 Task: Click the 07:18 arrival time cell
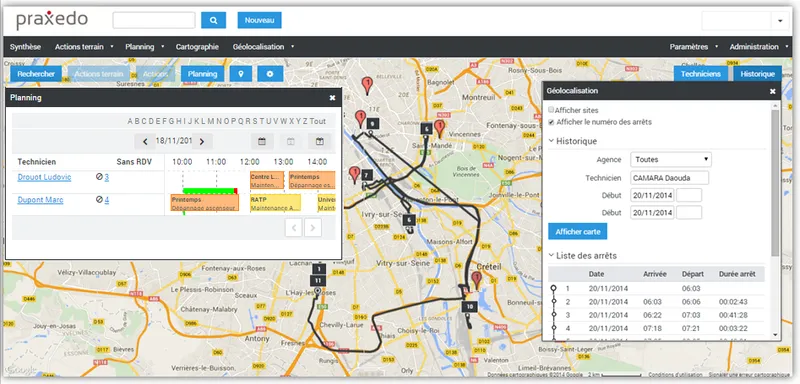point(653,328)
